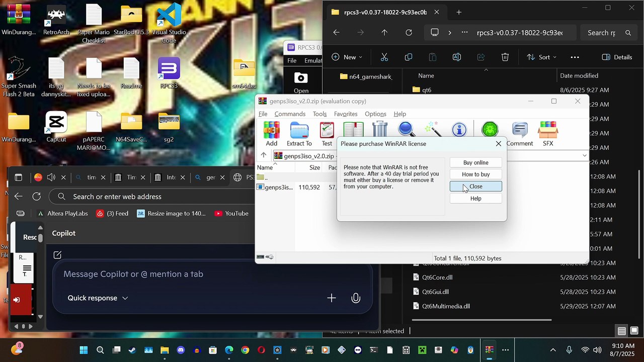Toggle the Copilot microphone voice input
644x362 pixels.
point(356,298)
